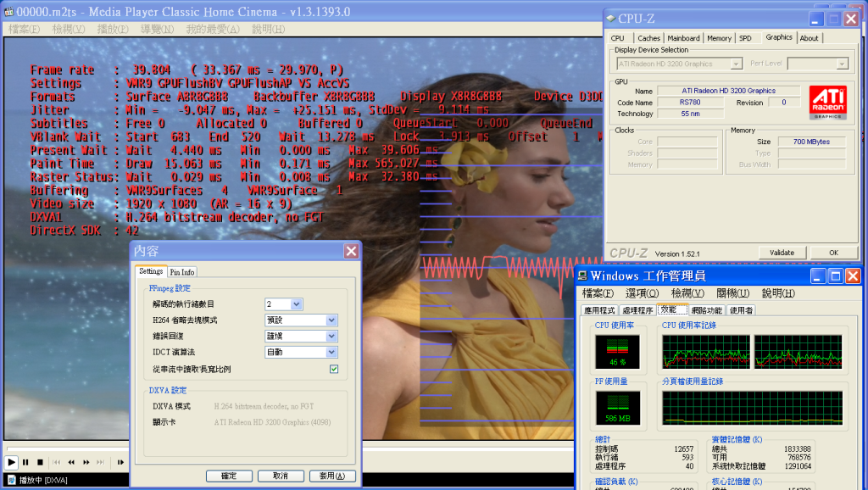Switch to 使用者 tab in Task Manager
The width and height of the screenshot is (868, 490).
click(741, 310)
